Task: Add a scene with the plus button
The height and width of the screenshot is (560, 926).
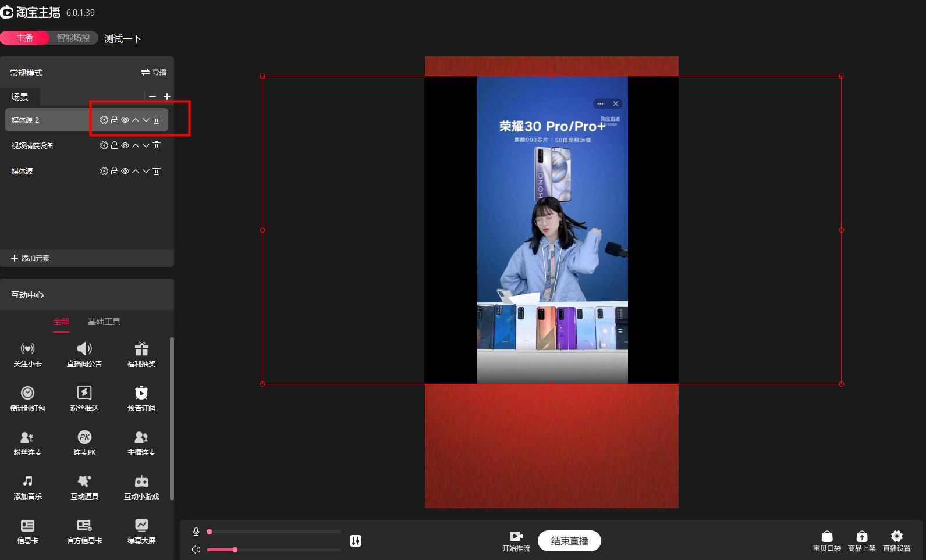Action: pos(167,97)
